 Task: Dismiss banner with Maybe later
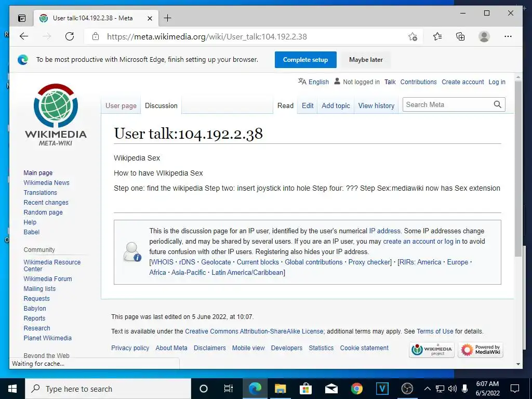[366, 60]
